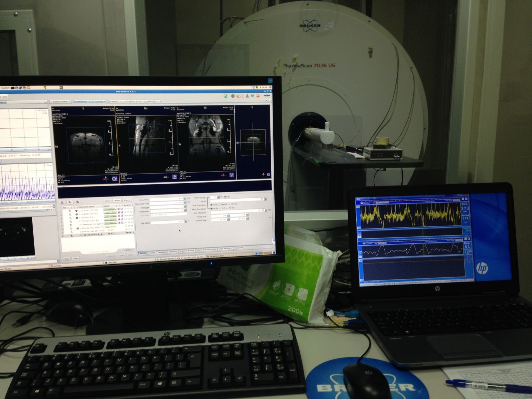Open the Routine parameter tab
The image size is (532, 399).
click(x=143, y=253)
